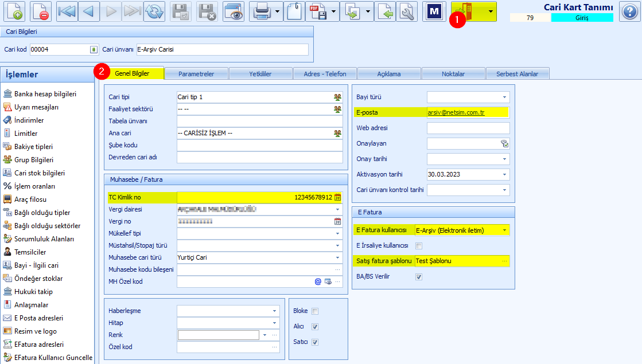The image size is (642, 364).
Task: Click the Web adresi input field
Action: coord(468,128)
